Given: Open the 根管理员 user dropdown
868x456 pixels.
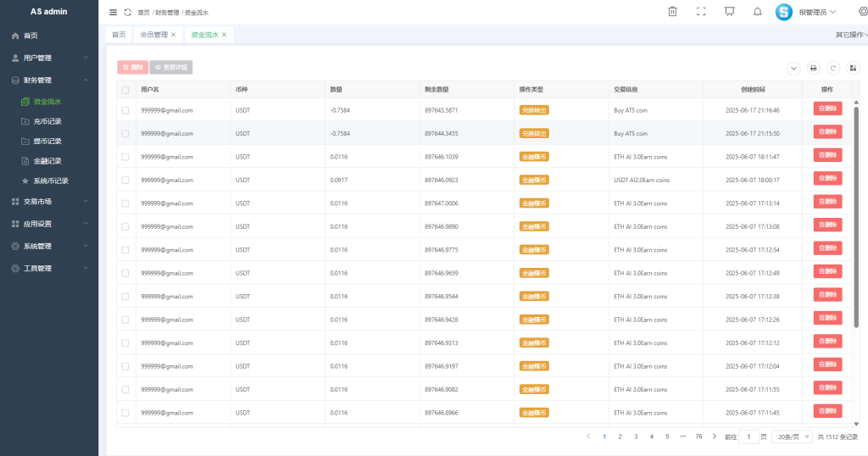Looking at the screenshot, I should [x=817, y=12].
